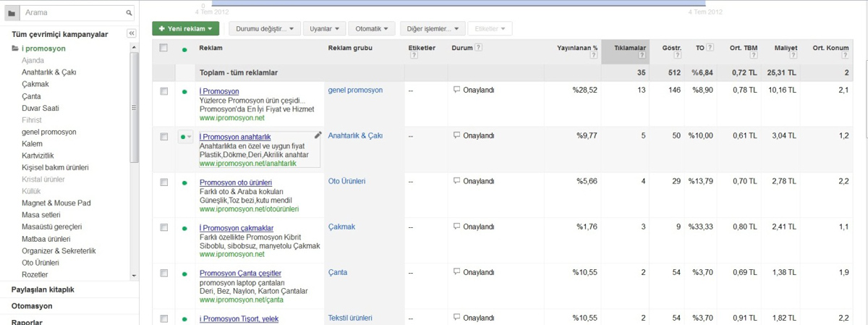868x325 pixels.
Task: Click sidebar scrollbar down arrow
Action: [134, 276]
